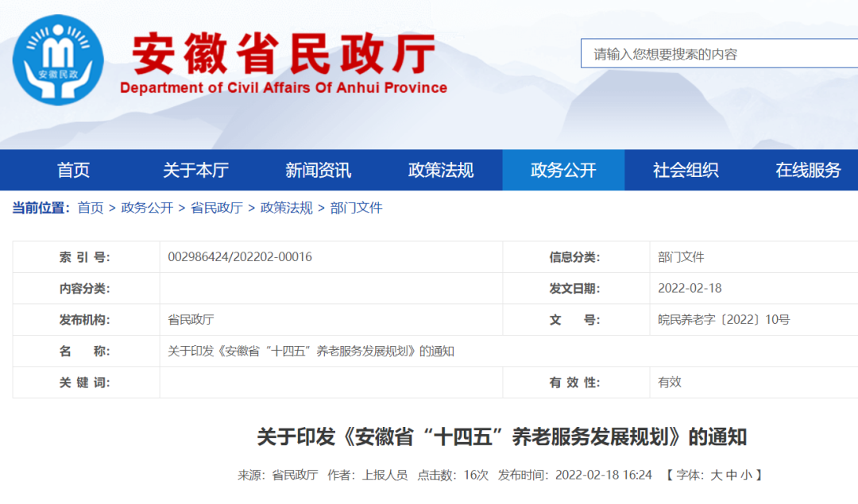Navigate to 省民政厅 breadcrumb link
The image size is (858, 504).
(x=216, y=208)
